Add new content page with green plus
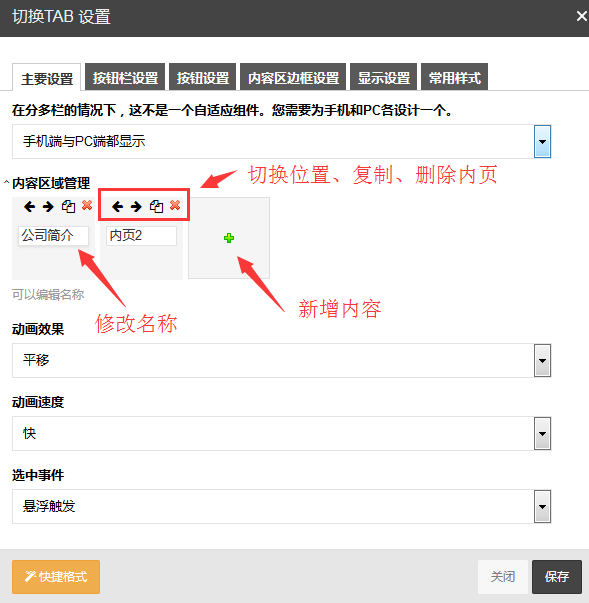The width and height of the screenshot is (589, 603). (229, 238)
